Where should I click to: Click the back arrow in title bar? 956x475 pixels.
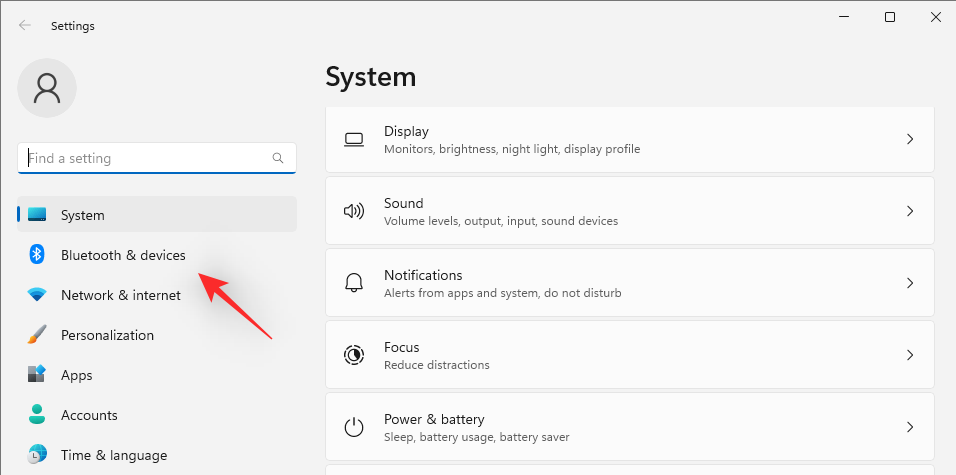click(x=25, y=26)
